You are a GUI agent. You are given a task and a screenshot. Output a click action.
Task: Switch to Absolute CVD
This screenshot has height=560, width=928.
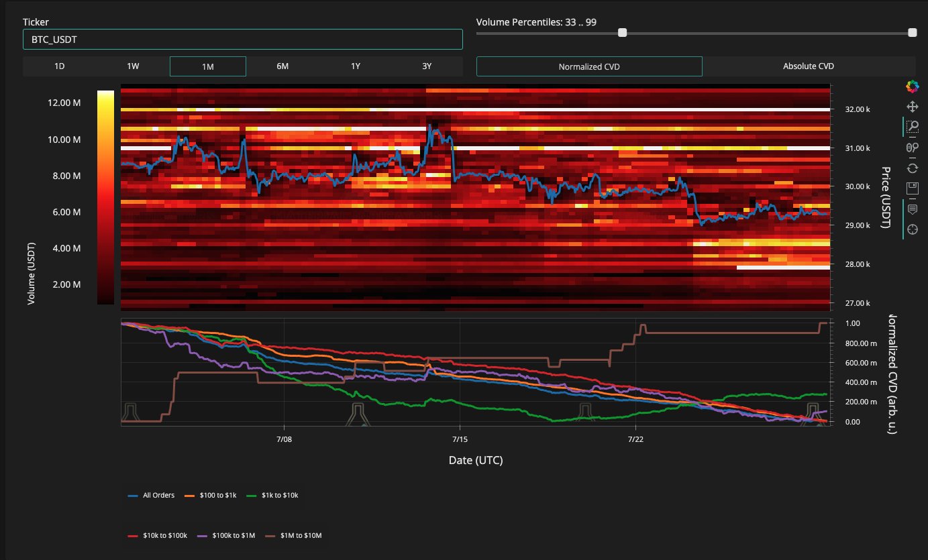[809, 66]
